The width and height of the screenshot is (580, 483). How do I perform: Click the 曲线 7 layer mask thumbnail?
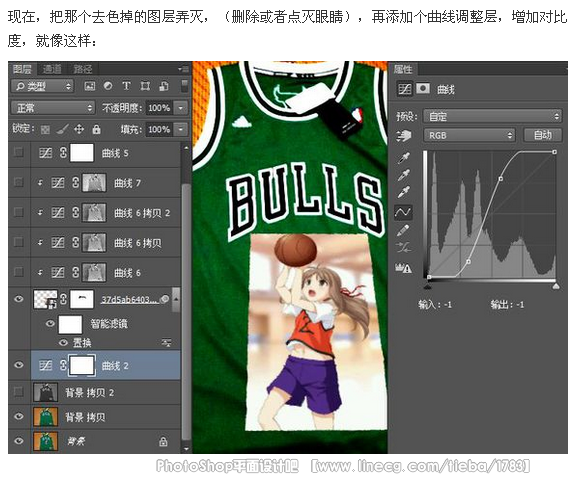coord(94,183)
